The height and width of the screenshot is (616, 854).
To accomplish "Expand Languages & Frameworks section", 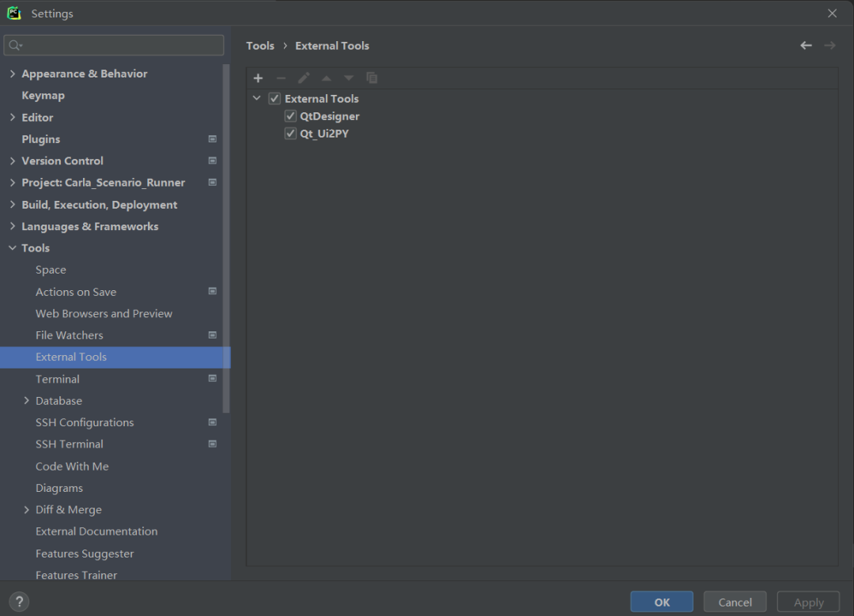I will point(13,226).
